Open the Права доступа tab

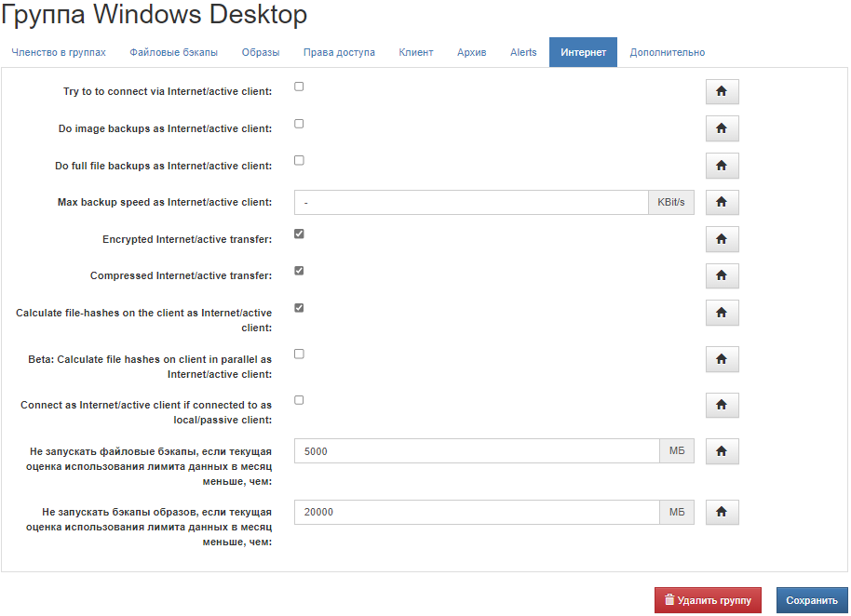339,53
